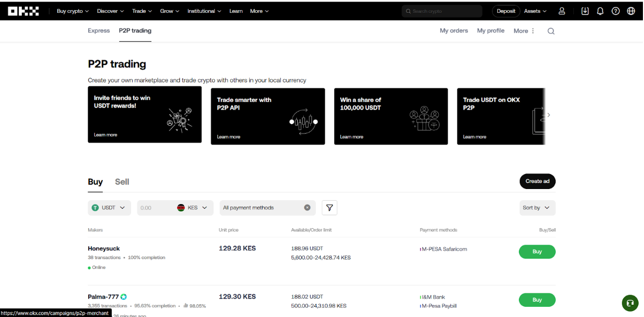Open the KES currency selector

[x=193, y=208]
